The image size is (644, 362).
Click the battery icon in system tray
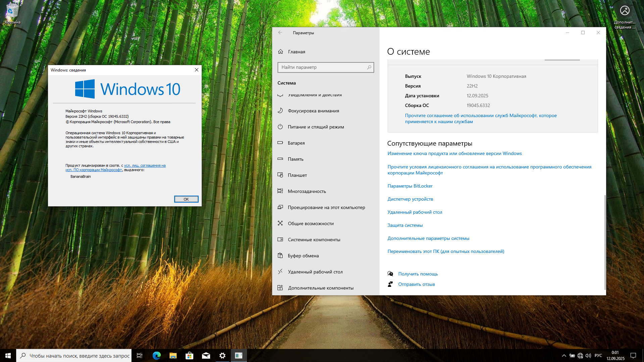[572, 356]
